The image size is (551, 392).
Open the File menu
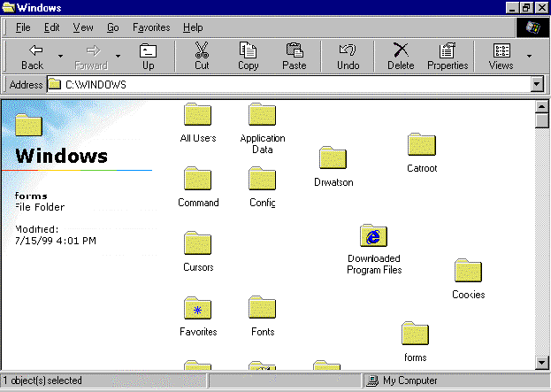pyautogui.click(x=23, y=27)
